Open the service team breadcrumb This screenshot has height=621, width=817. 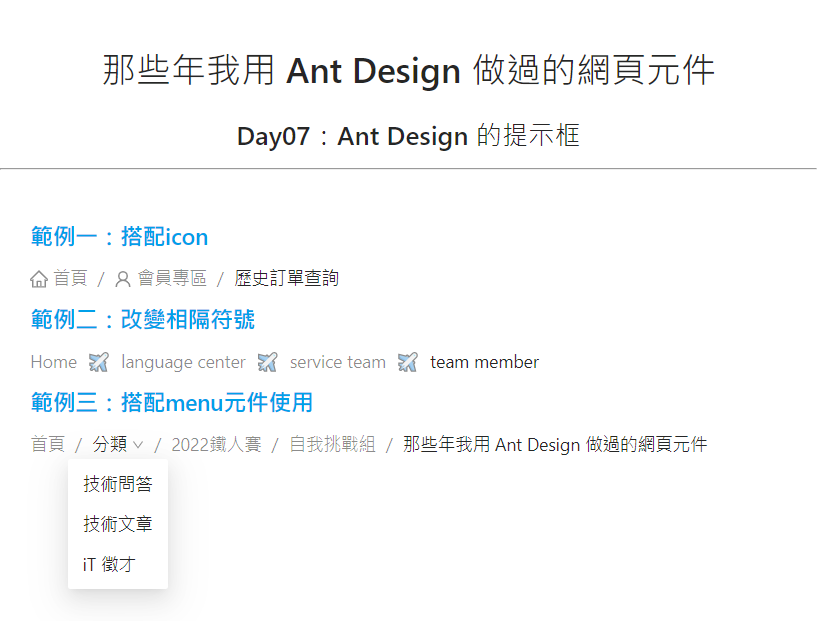pos(338,362)
